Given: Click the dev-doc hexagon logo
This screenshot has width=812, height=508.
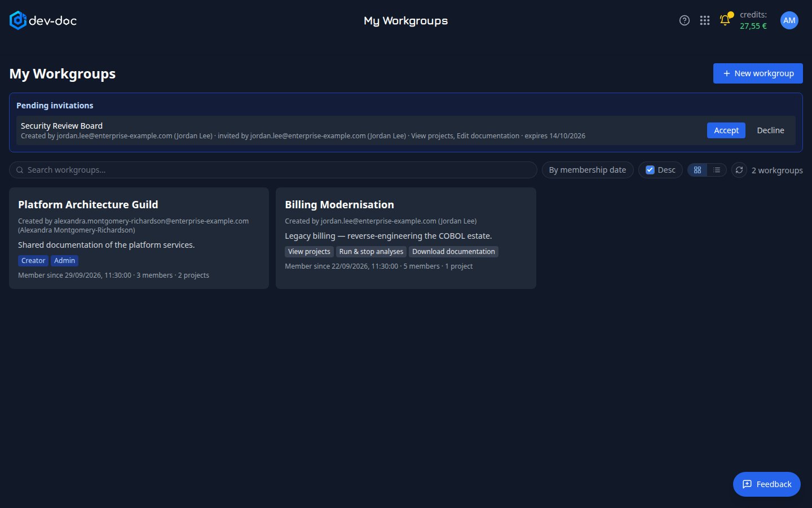Looking at the screenshot, I should (18, 20).
